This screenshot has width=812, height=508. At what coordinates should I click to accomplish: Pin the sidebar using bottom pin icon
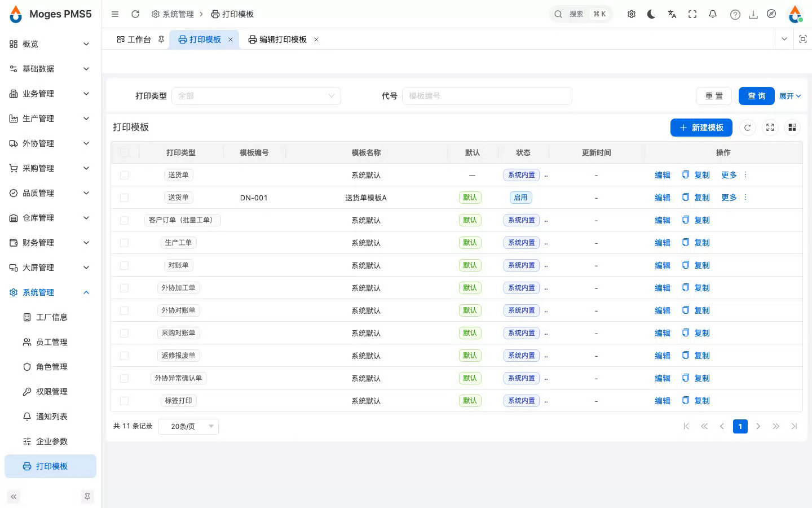(x=87, y=497)
